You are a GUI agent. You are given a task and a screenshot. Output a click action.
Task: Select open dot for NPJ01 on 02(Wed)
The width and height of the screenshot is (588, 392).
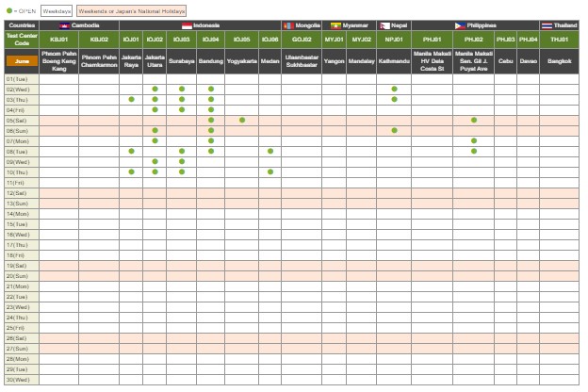point(394,89)
